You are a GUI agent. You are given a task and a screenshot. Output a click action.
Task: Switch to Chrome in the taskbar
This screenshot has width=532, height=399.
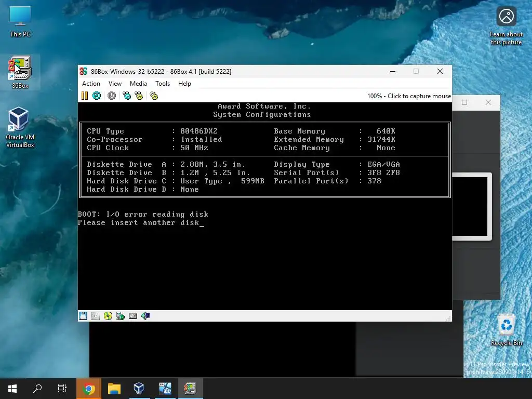(x=88, y=389)
